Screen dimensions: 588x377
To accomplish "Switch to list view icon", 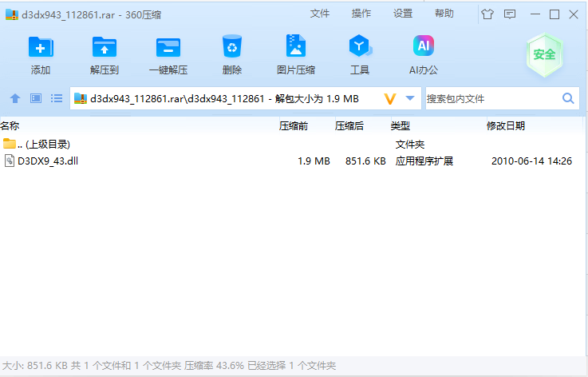I will 57,98.
